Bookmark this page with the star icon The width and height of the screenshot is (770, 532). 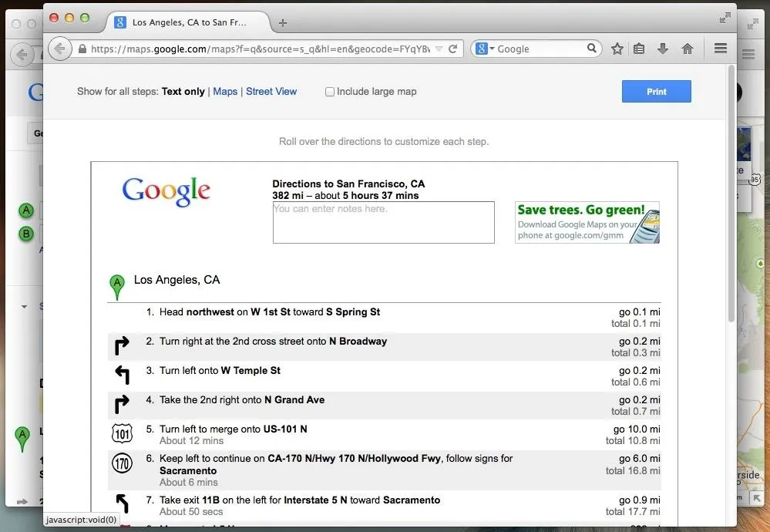point(617,49)
